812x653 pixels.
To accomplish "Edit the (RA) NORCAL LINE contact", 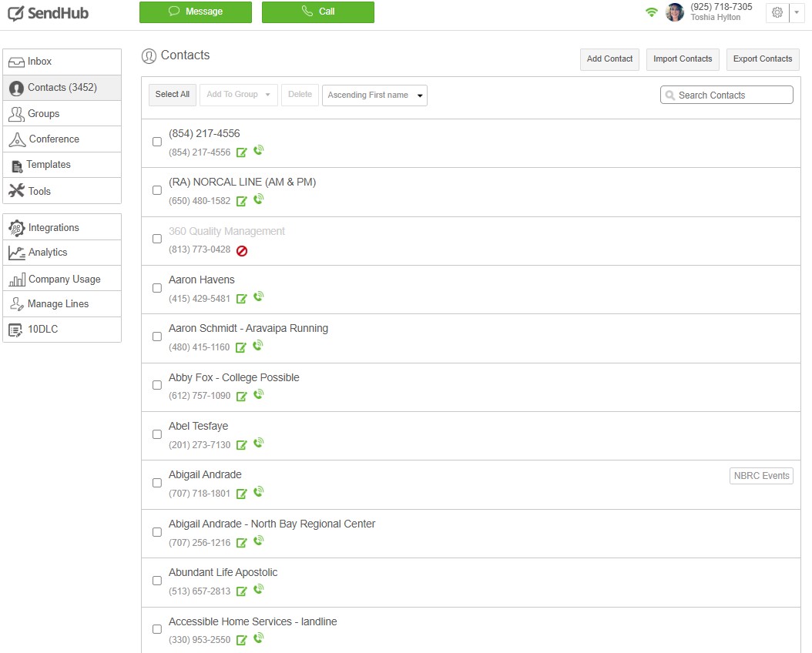I will 241,201.
